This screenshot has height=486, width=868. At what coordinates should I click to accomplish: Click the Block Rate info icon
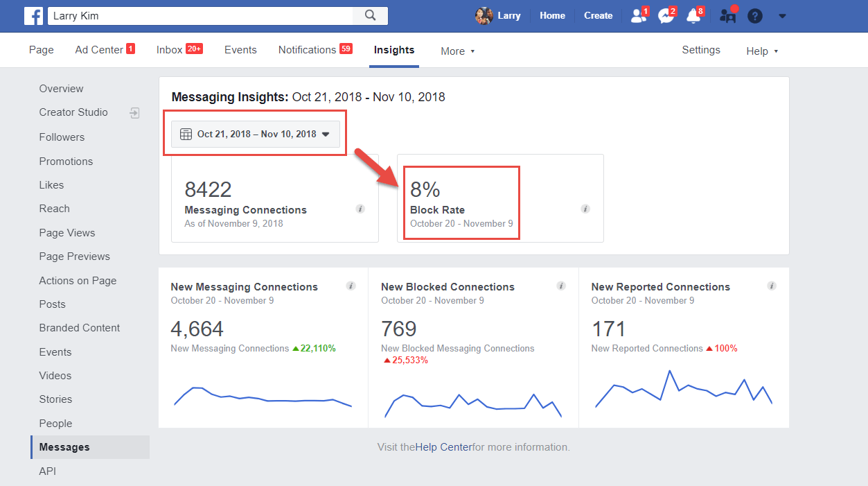pyautogui.click(x=585, y=209)
